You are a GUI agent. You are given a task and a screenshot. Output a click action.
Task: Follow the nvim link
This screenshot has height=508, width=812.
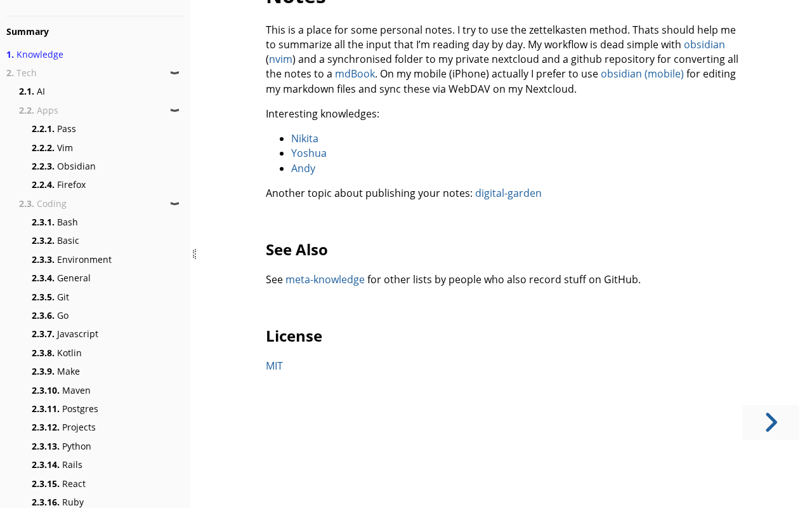click(x=280, y=60)
